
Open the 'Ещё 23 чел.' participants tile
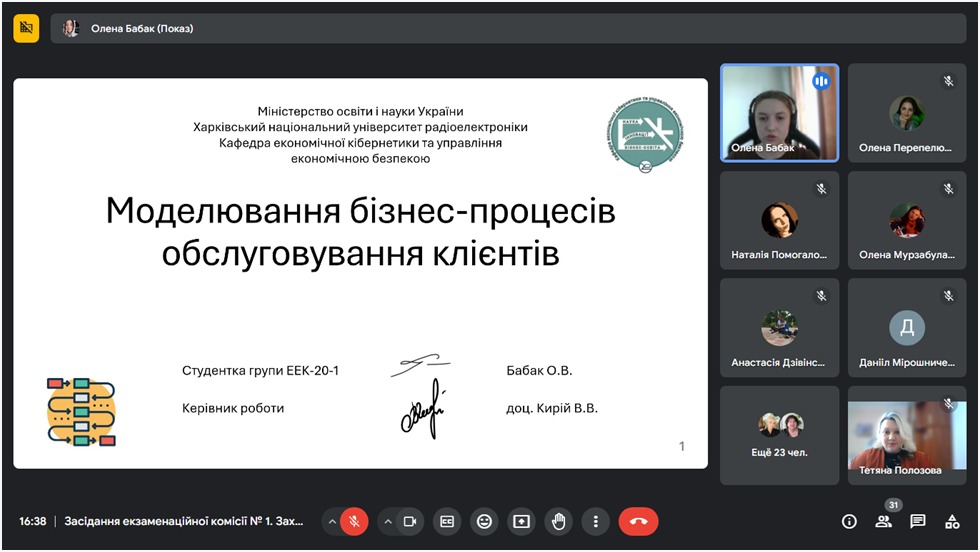coord(779,435)
